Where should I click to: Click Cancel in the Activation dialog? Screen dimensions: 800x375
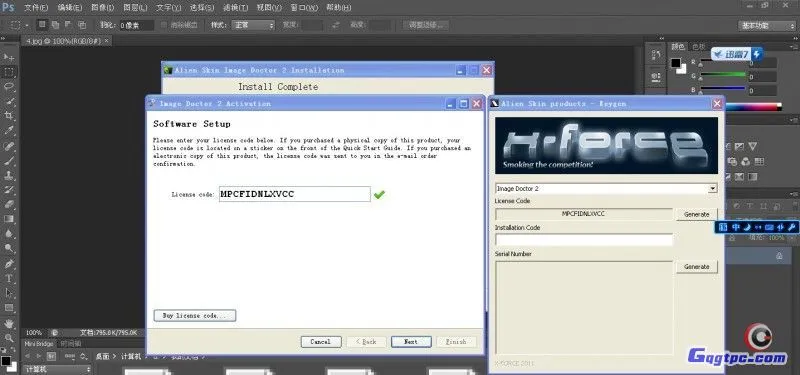[x=320, y=342]
